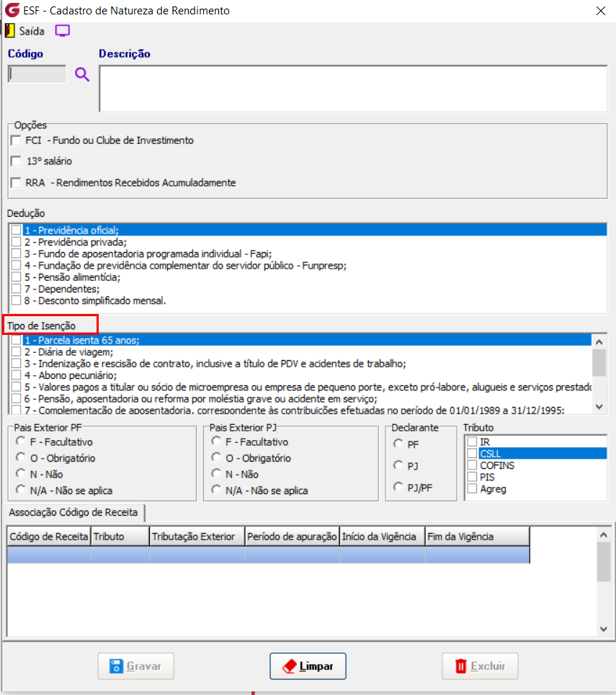The image size is (616, 695).
Task: Check dedução 2 - Previdência privada
Action: pyautogui.click(x=17, y=242)
